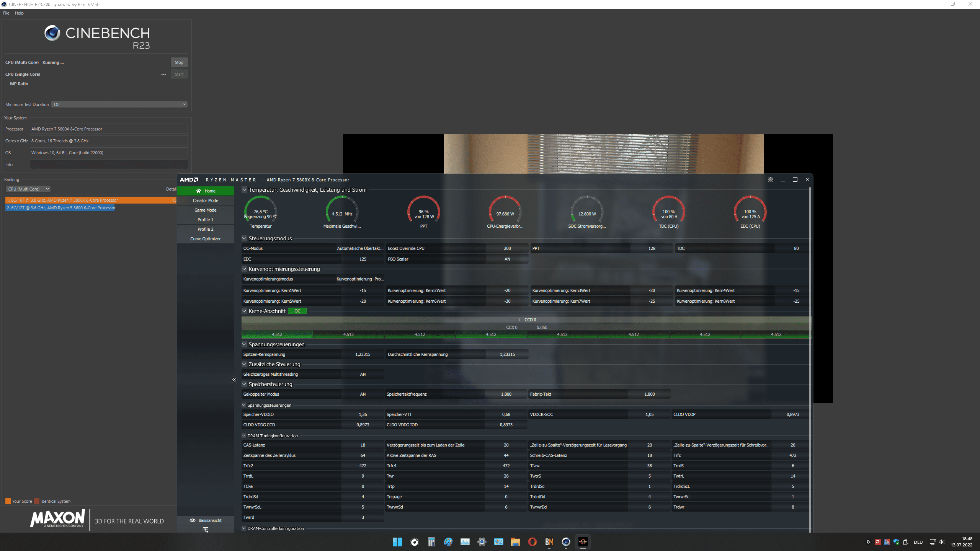Expand the CCD 0 chevron
980x551 pixels.
(519, 320)
